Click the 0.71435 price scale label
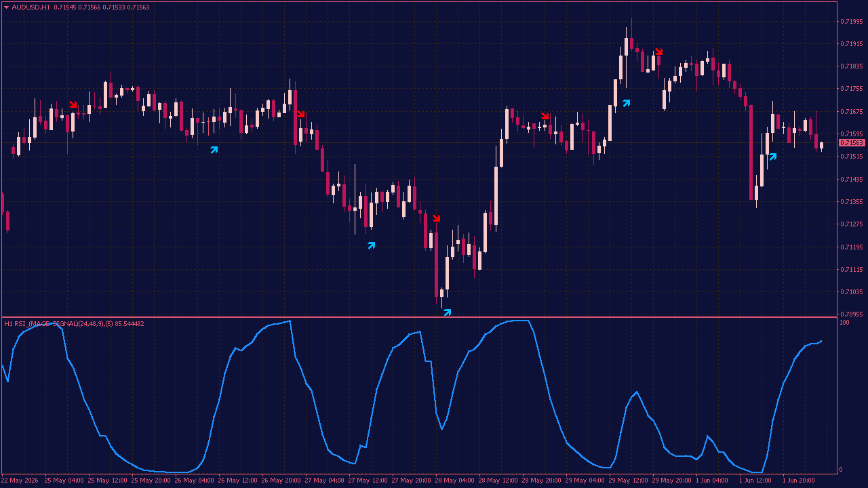 click(x=852, y=179)
